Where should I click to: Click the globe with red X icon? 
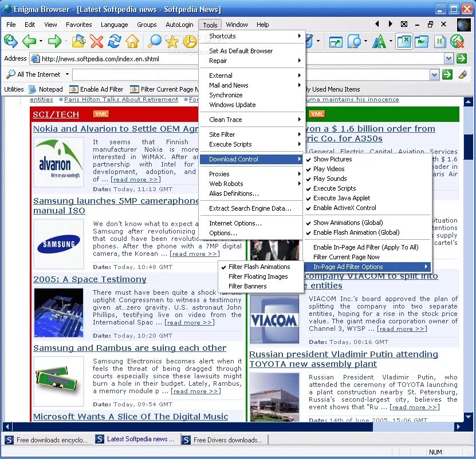click(457, 41)
